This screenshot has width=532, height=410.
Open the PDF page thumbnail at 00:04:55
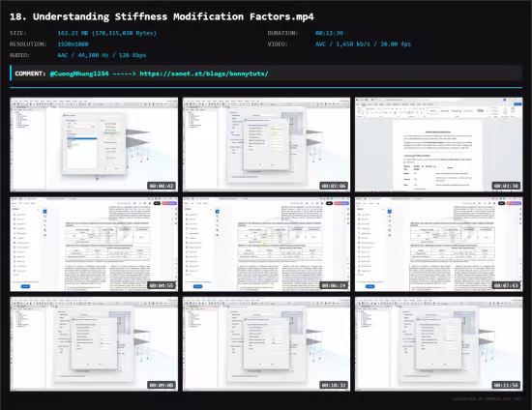tap(94, 245)
